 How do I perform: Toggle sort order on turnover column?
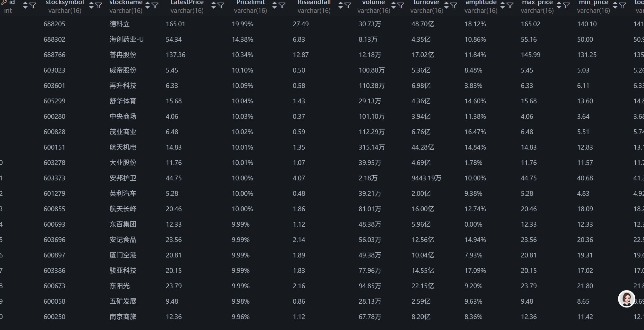point(446,5)
